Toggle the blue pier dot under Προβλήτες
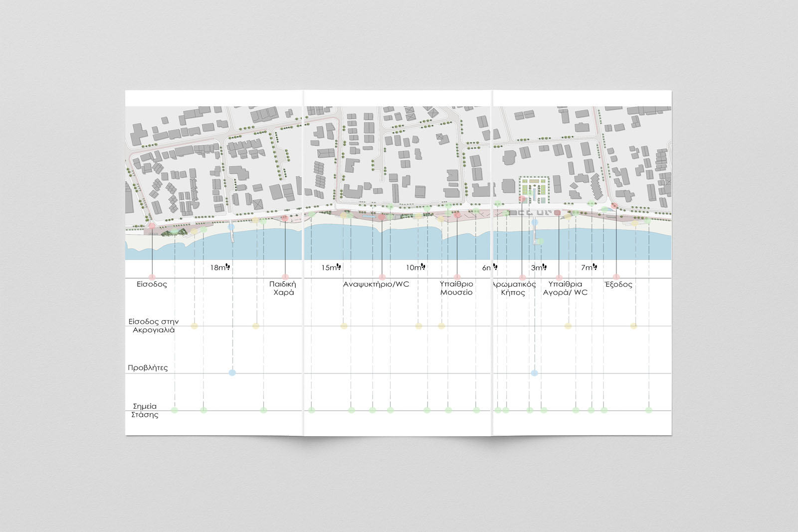Screen dimensions: 798x532 coord(231,371)
